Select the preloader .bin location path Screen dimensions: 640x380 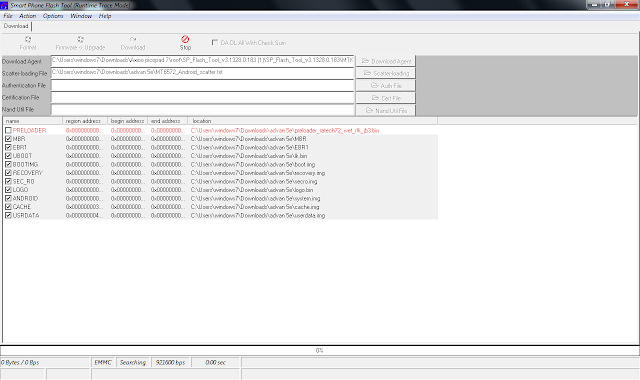(285, 131)
